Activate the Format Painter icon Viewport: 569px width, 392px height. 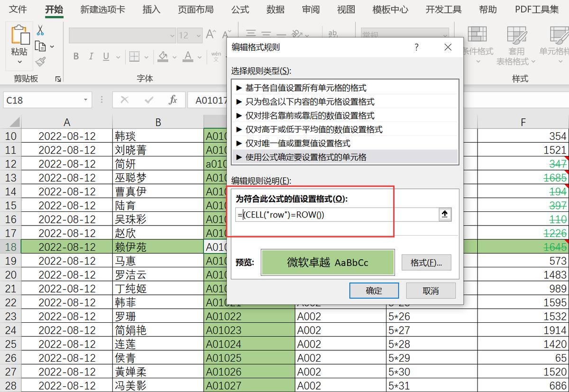pyautogui.click(x=41, y=61)
